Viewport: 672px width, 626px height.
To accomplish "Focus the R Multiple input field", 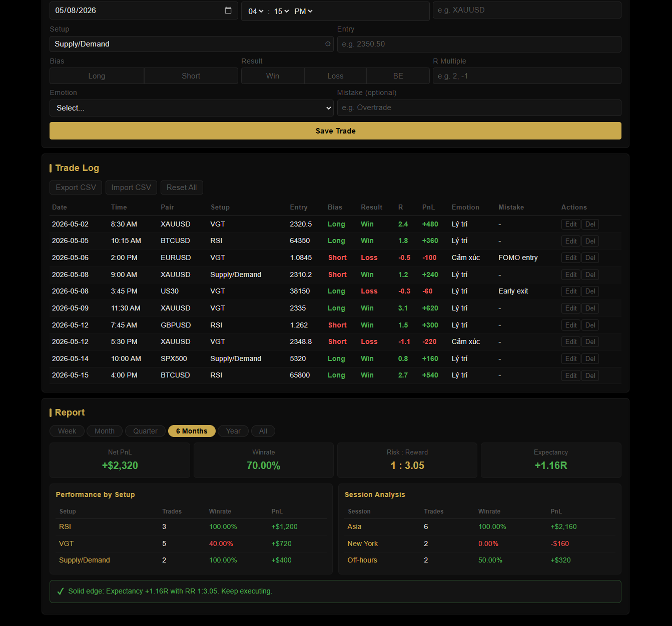I will tap(527, 76).
